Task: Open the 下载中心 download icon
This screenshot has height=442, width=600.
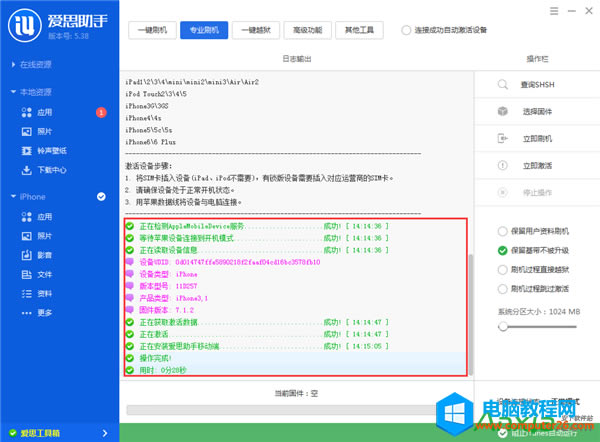Action: [x=26, y=170]
